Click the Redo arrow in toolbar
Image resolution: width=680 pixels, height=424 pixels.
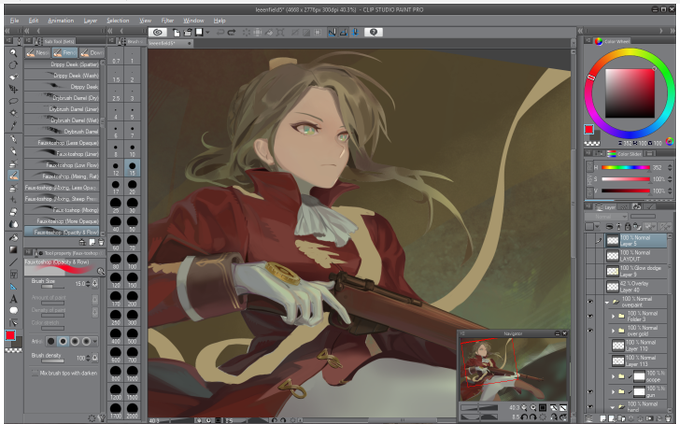click(x=231, y=32)
